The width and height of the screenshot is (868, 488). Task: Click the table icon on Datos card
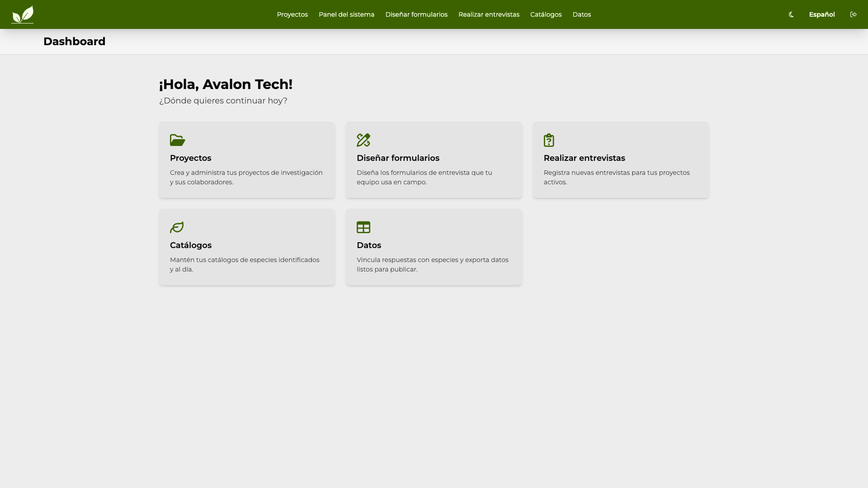(x=363, y=227)
